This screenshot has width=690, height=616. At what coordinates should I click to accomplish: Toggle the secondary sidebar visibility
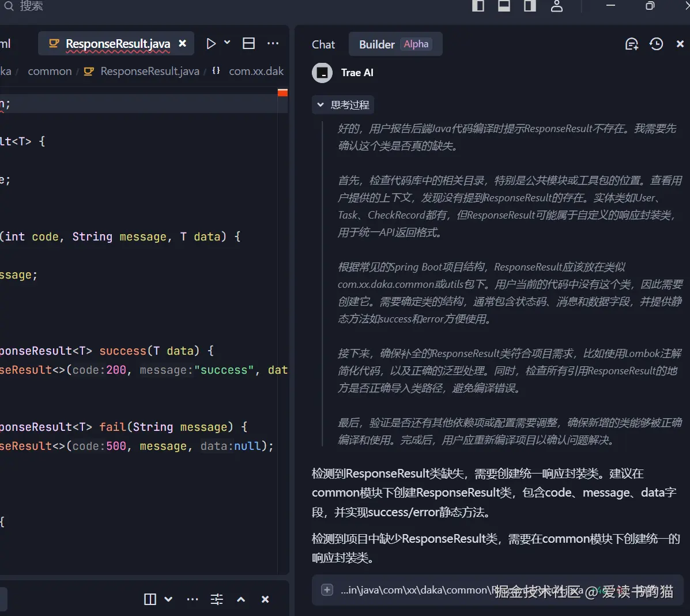[530, 6]
